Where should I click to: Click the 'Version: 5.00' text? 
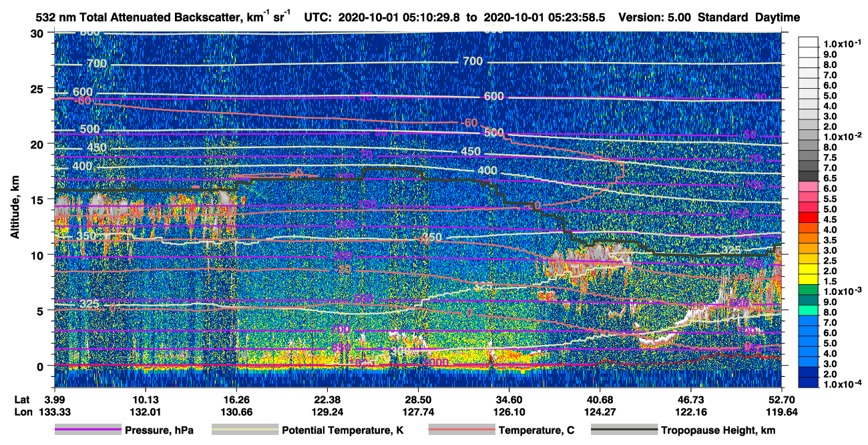pyautogui.click(x=656, y=17)
